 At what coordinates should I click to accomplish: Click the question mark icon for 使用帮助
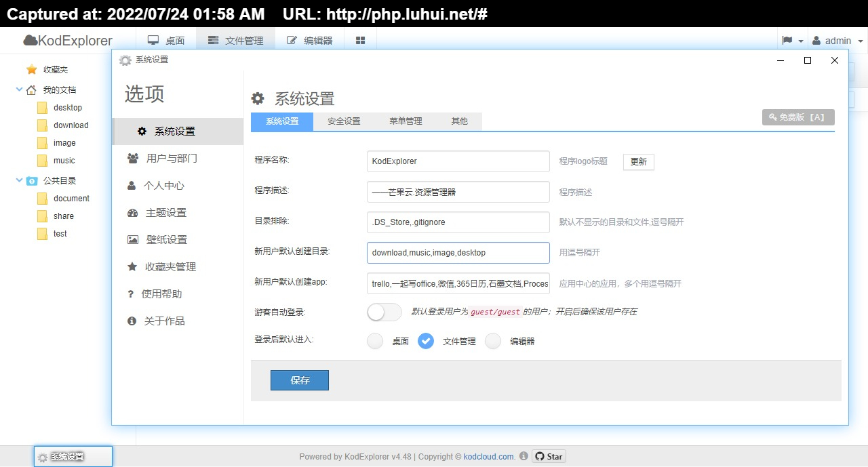pyautogui.click(x=131, y=293)
